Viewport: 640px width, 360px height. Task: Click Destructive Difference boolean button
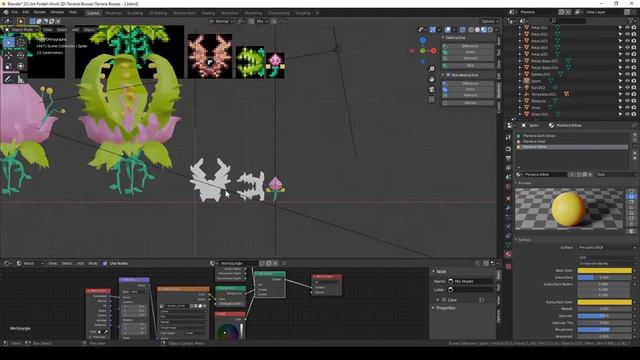pos(469,46)
